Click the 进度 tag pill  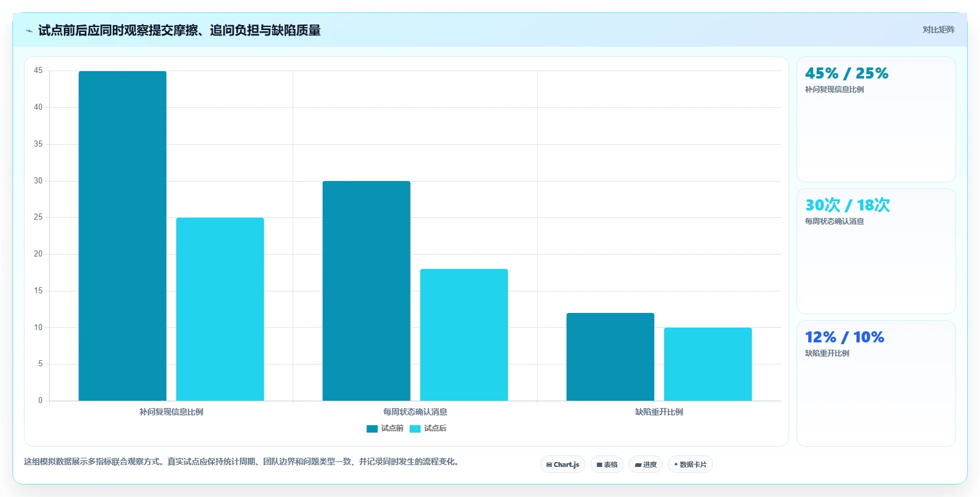click(646, 464)
